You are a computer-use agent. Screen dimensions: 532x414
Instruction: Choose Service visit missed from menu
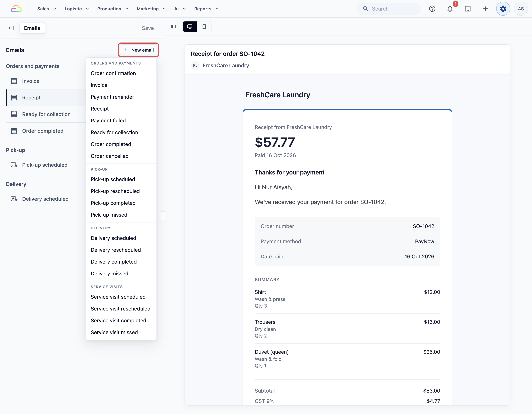coord(121,332)
